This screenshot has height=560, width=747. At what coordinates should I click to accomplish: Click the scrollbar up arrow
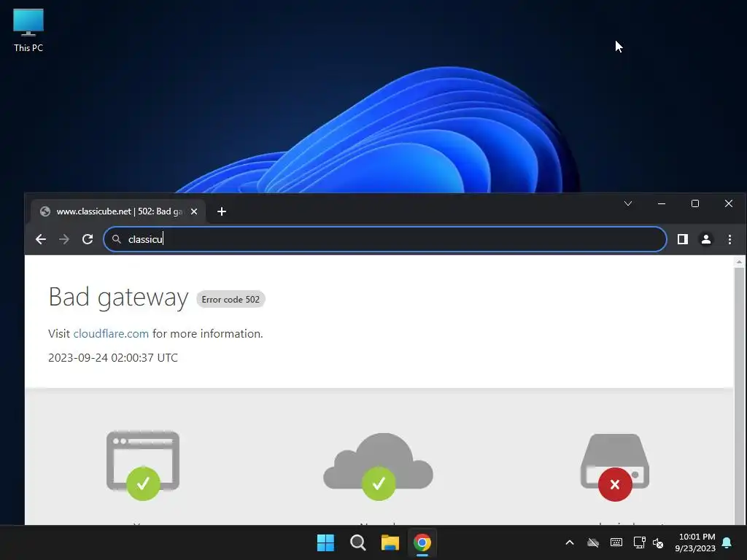tap(740, 262)
